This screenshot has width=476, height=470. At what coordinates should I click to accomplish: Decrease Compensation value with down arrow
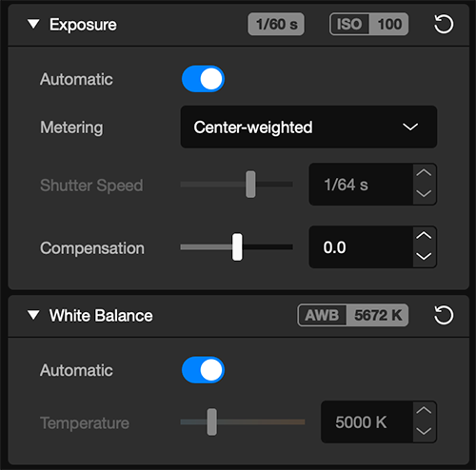point(425,257)
